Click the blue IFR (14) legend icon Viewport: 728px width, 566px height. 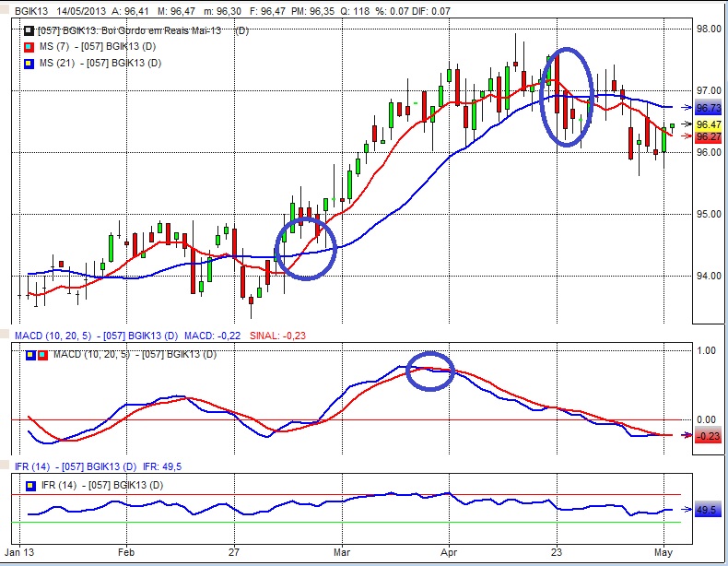(x=29, y=485)
